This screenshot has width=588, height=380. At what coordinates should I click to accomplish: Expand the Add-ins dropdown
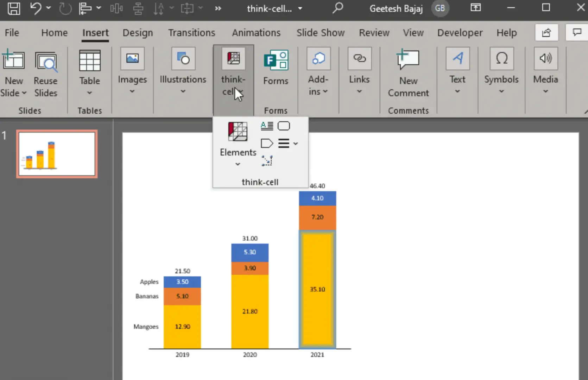pos(325,91)
